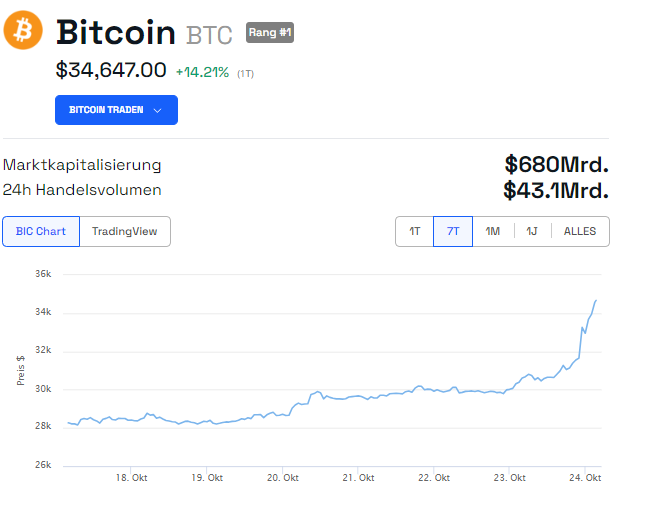Open the Bitcoin Traden dropdown

pyautogui.click(x=116, y=110)
